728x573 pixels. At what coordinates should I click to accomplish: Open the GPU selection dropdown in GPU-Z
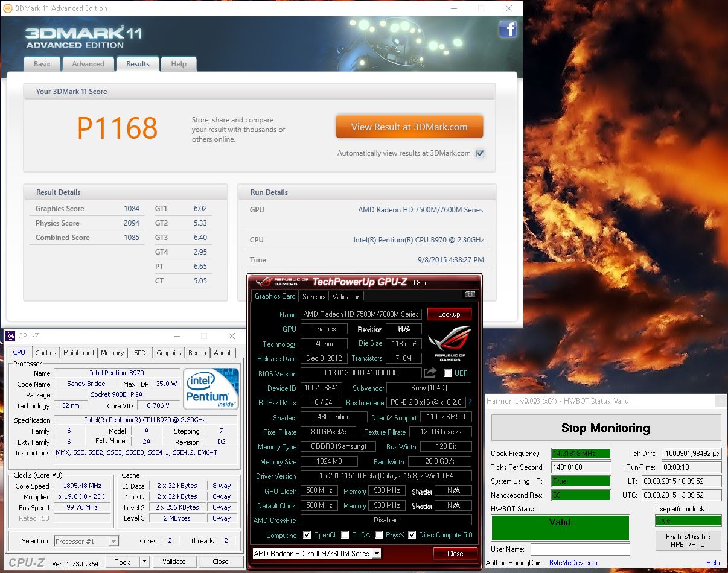pos(316,553)
